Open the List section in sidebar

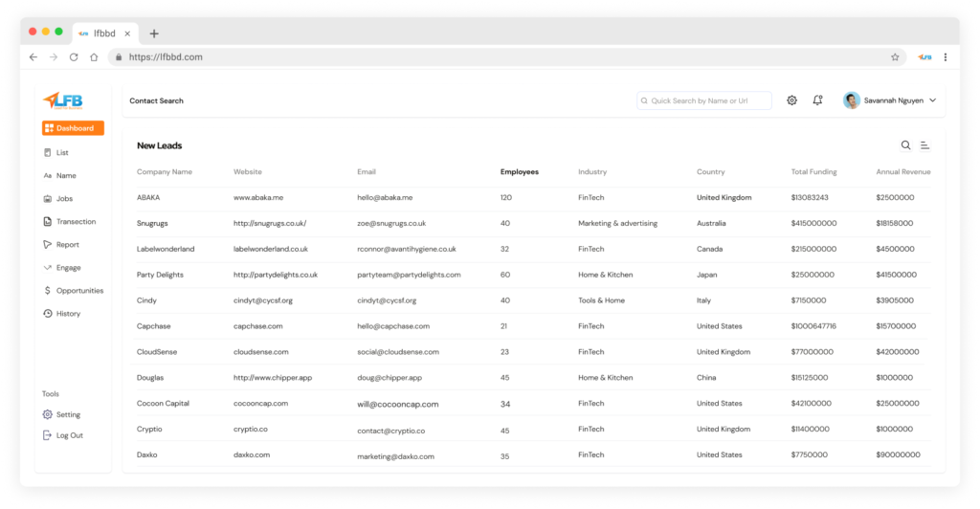(x=62, y=152)
